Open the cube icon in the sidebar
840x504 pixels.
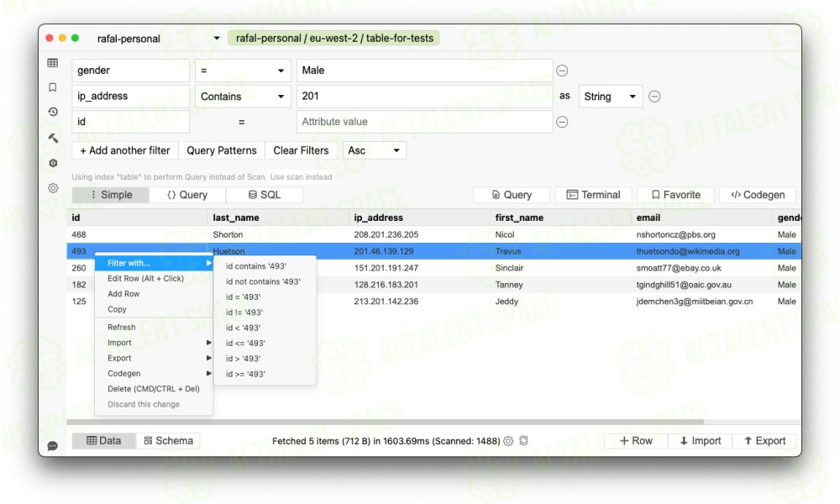52,163
